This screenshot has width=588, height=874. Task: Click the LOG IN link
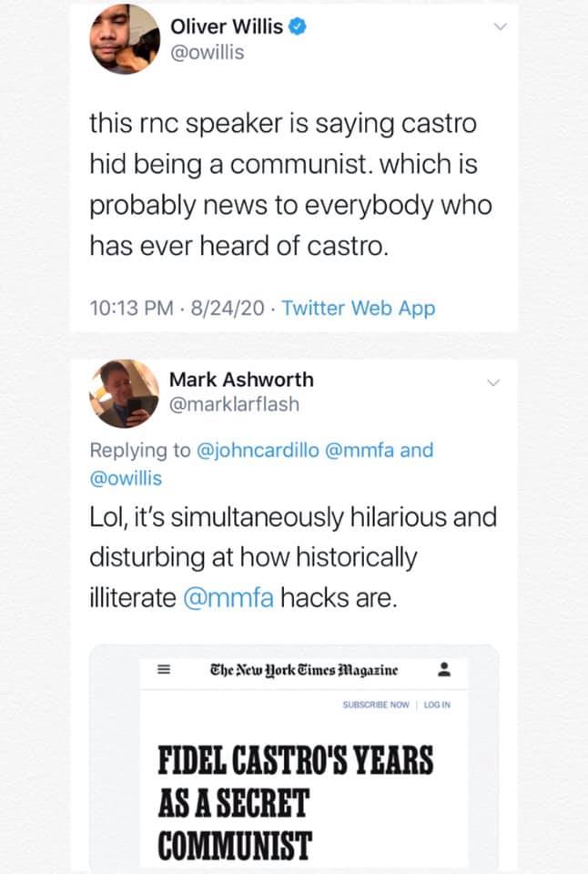click(435, 705)
